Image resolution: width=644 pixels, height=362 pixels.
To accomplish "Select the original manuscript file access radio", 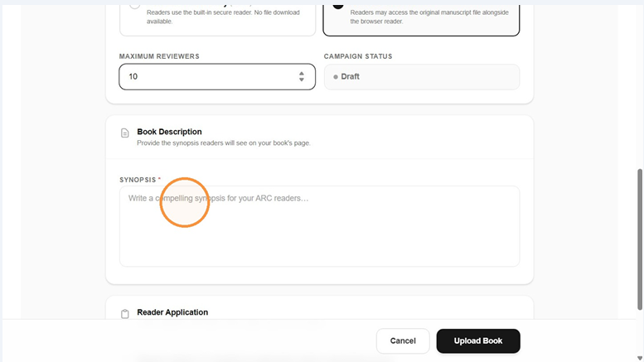I will click(338, 6).
